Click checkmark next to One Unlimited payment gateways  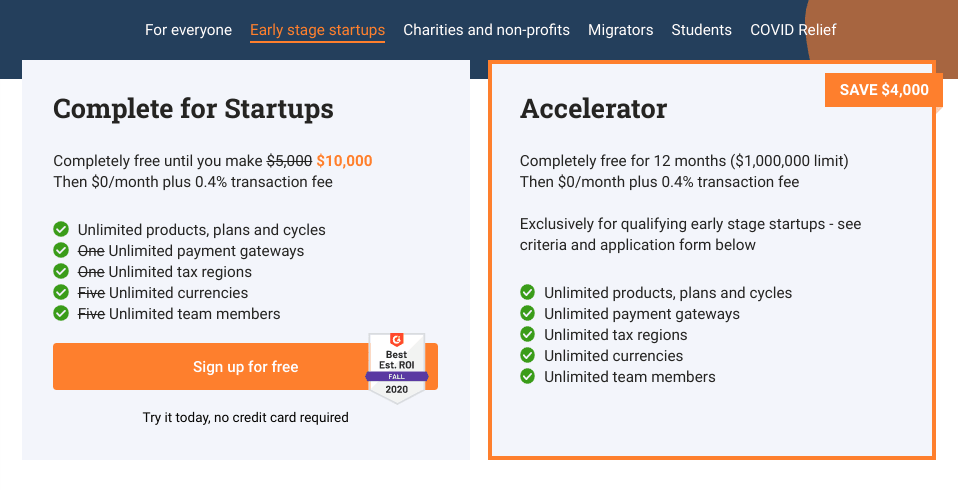61,250
